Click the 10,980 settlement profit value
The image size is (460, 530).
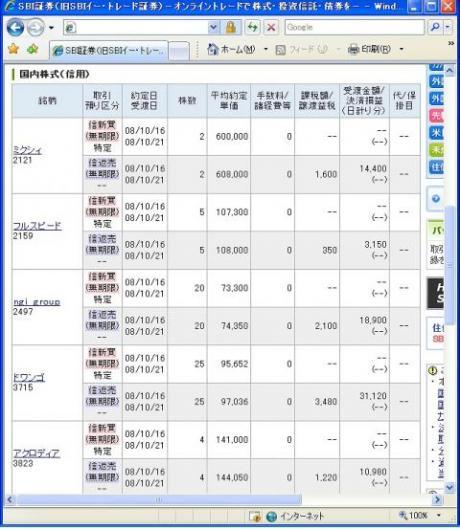pyautogui.click(x=373, y=472)
